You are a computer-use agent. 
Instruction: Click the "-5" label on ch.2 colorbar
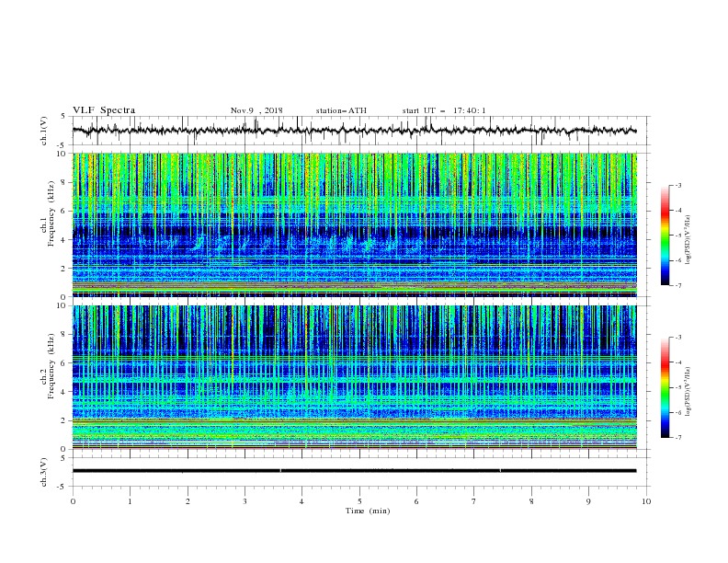click(677, 387)
